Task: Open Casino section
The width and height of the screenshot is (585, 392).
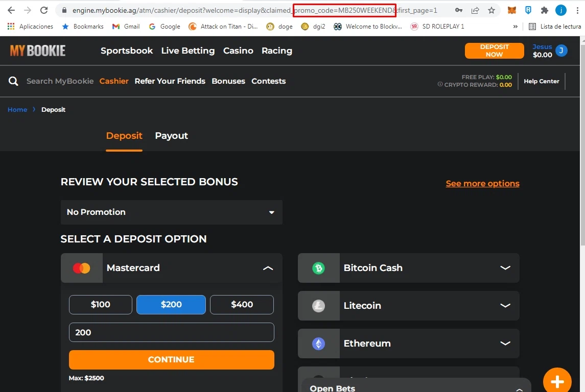Action: [238, 51]
